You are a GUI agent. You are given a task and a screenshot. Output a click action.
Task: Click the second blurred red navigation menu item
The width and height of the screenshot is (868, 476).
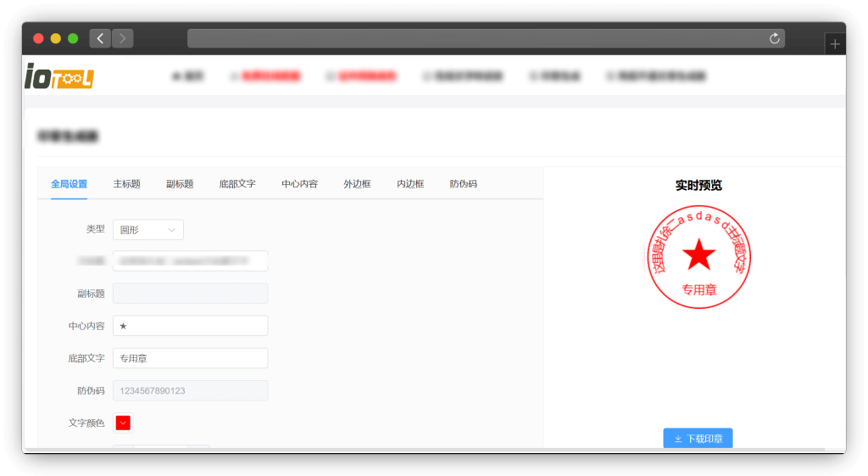coord(362,76)
